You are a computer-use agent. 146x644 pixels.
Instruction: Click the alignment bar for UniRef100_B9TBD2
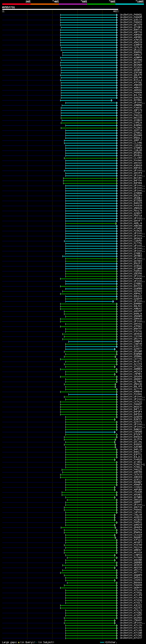tap(86, 100)
